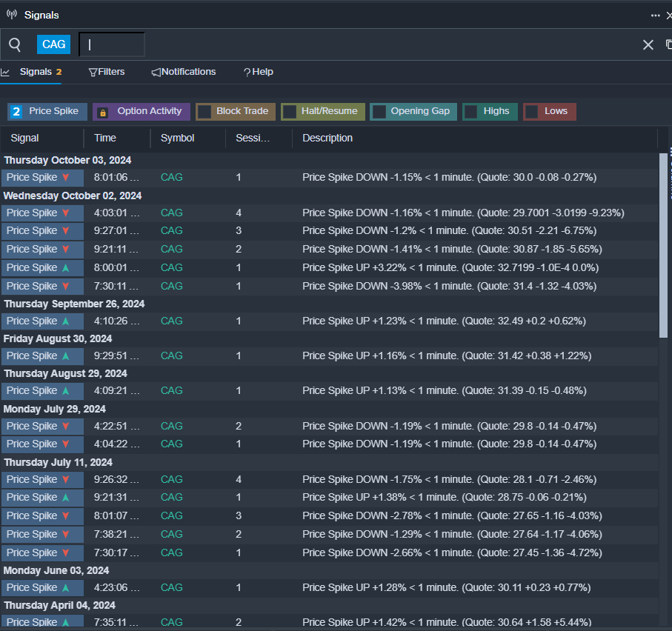
Task: Enable the Opening Gap filter checkbox
Action: point(379,112)
